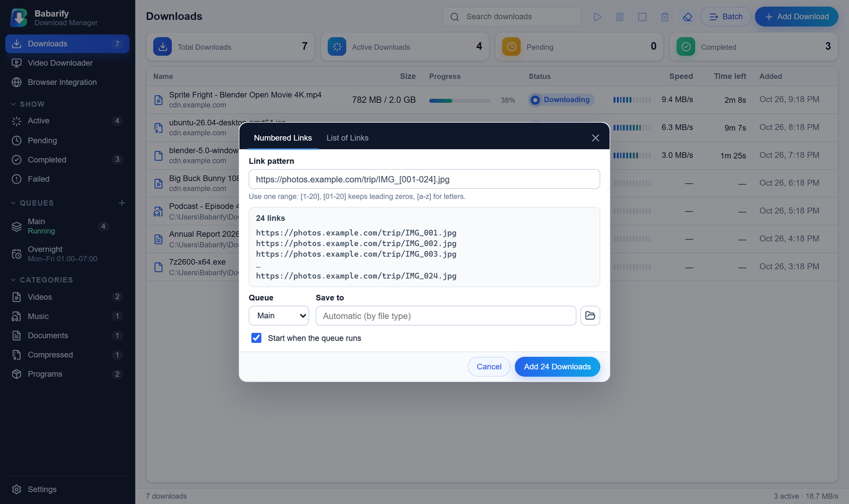Click the pause toolbar icon
This screenshot has width=849, height=504.
620,17
